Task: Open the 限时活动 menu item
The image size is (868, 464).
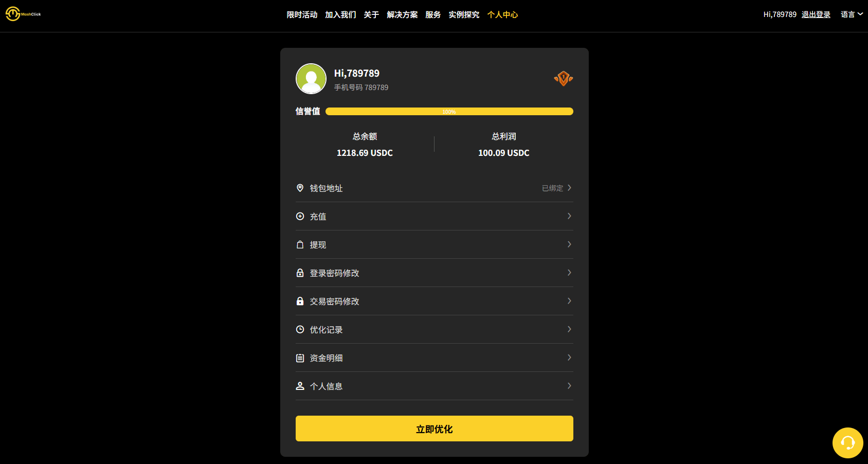Action: point(302,14)
